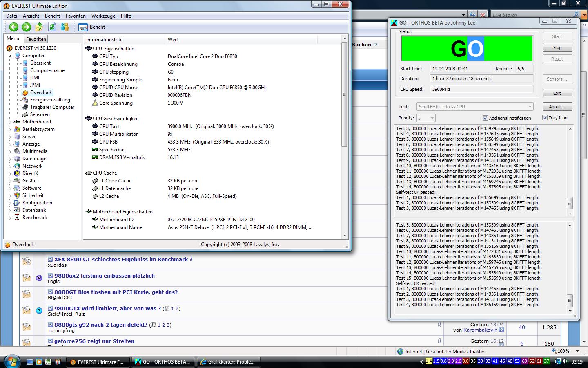Click the Motherboard tree icon
588x368 pixels.
17,122
